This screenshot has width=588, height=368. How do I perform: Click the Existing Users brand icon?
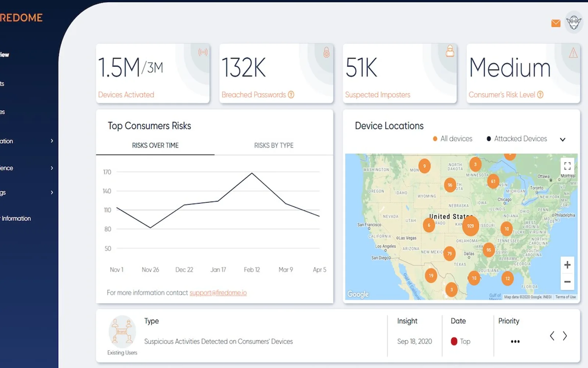[122, 332]
